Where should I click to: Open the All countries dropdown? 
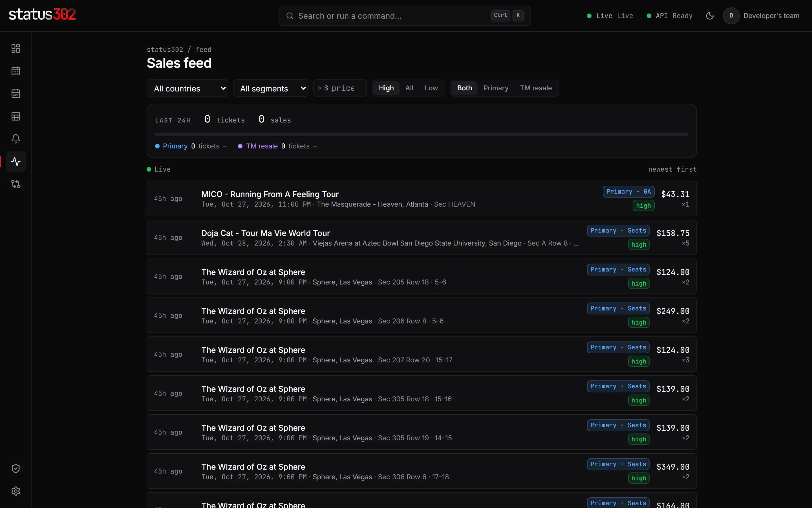187,88
